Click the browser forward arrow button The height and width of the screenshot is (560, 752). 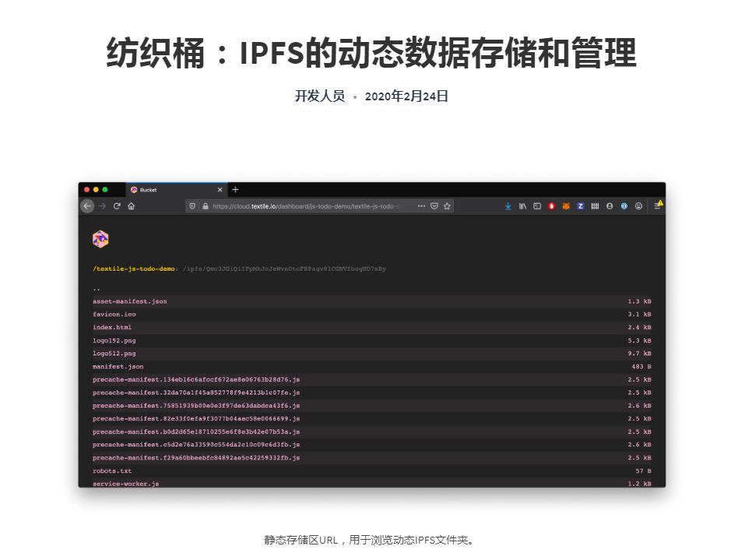(x=102, y=206)
